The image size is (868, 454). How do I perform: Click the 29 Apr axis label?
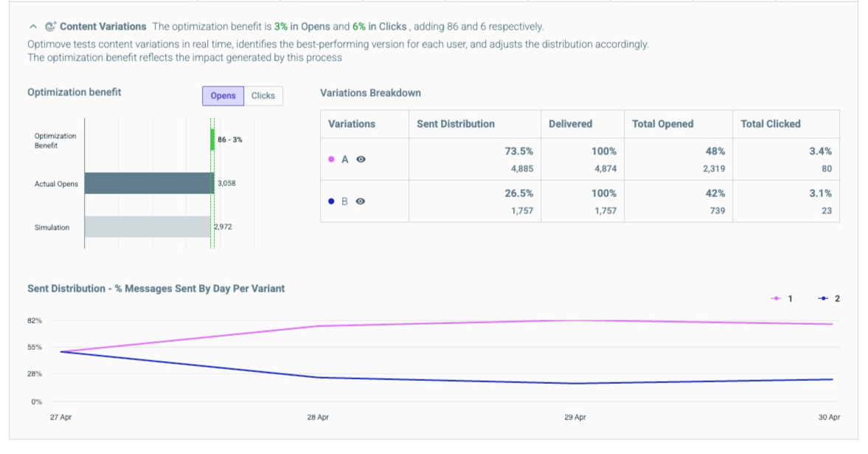click(x=575, y=417)
